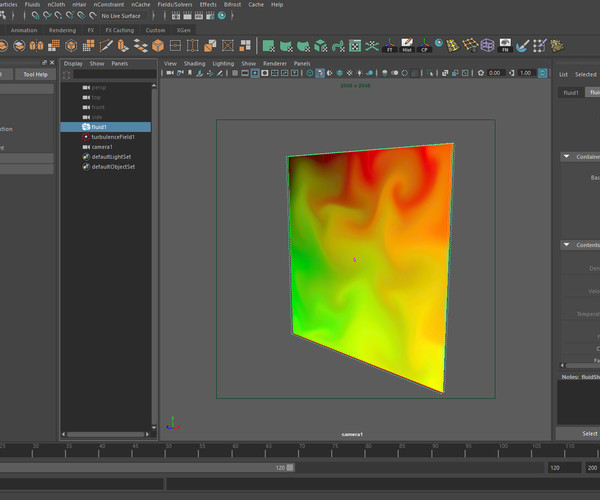Click the Hist shelf icon

[x=407, y=46]
